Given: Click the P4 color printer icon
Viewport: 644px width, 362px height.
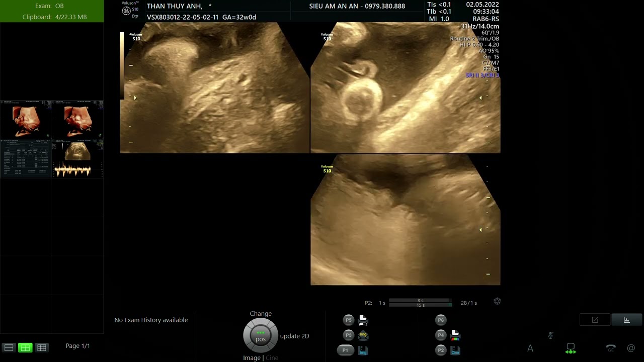Looking at the screenshot, I should (455, 335).
